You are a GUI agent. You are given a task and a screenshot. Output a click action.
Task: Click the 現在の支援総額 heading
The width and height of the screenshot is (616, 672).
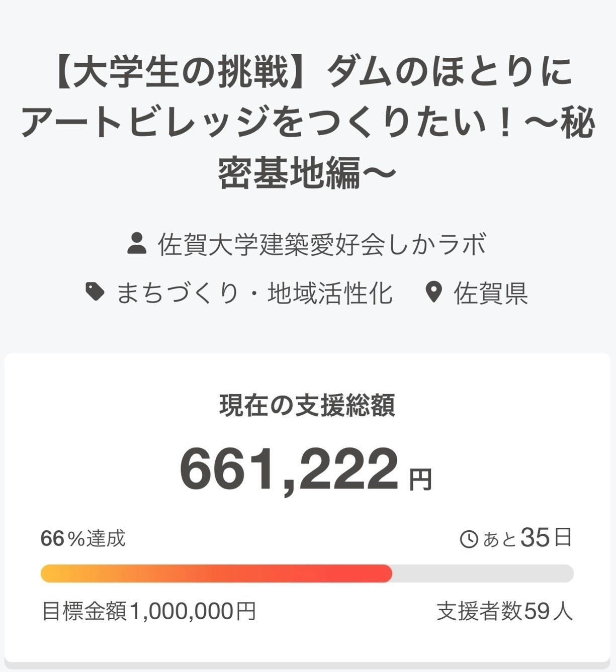click(x=307, y=406)
